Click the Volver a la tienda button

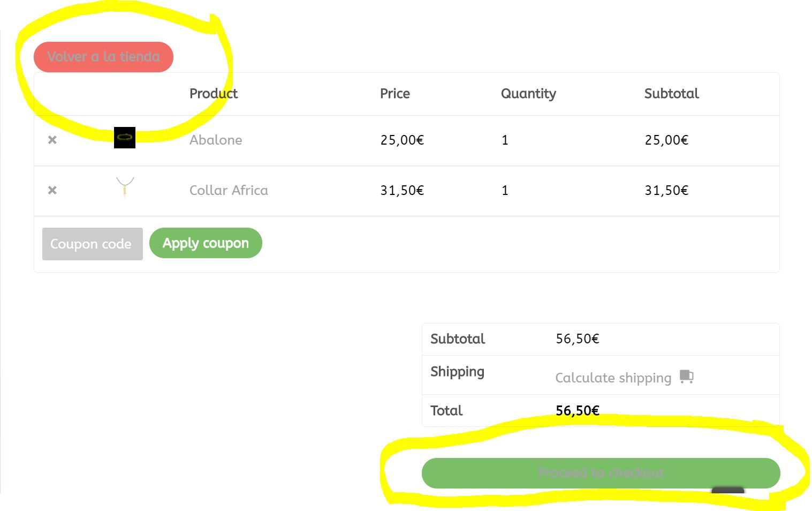103,57
